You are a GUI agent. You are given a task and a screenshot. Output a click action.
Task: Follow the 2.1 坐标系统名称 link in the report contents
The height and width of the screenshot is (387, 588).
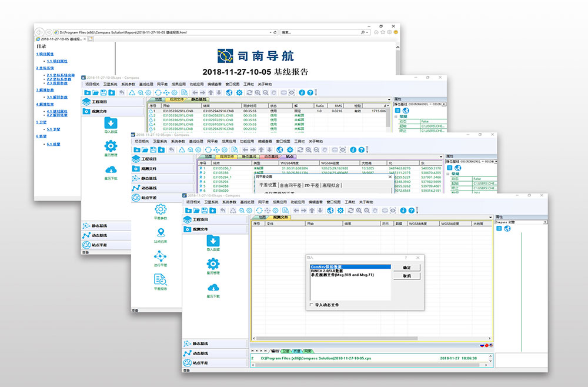coord(61,75)
